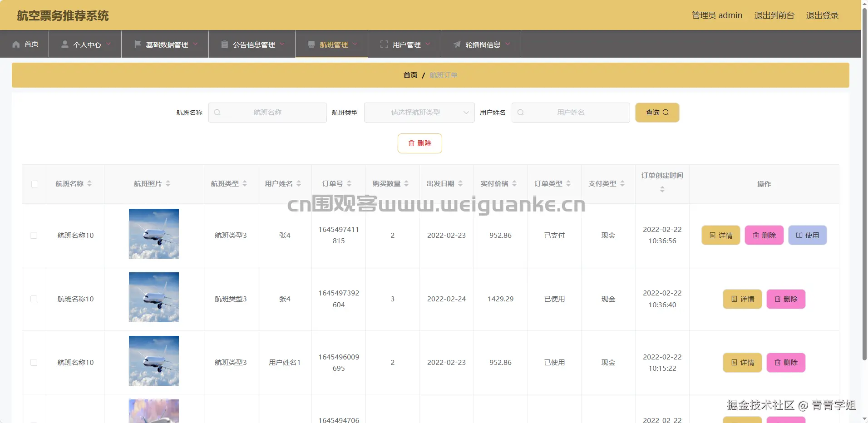The height and width of the screenshot is (423, 868).
Task: Click the 查询 search button
Action: (657, 113)
